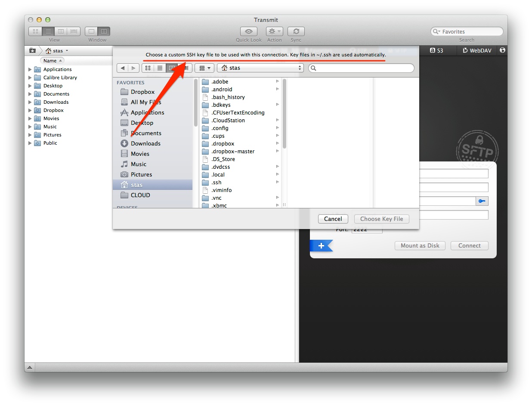The height and width of the screenshot is (406, 532).
Task: Select the Music folder in file list
Action: point(50,127)
